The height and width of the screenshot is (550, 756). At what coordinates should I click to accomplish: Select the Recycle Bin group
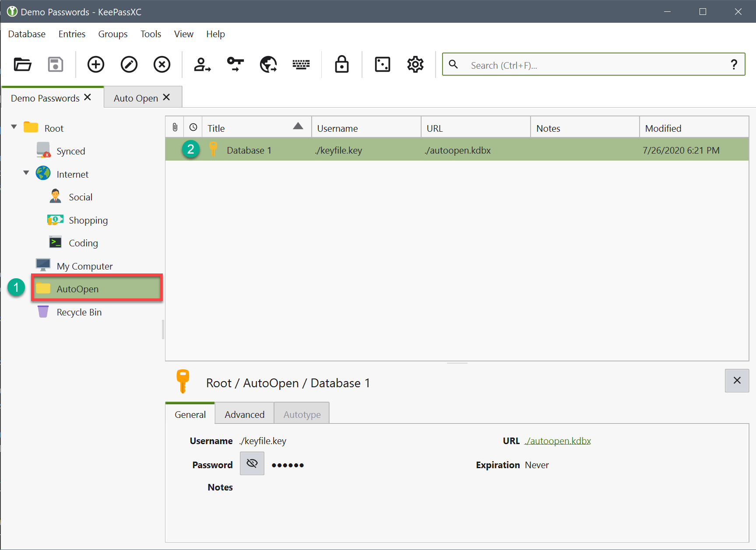point(79,312)
